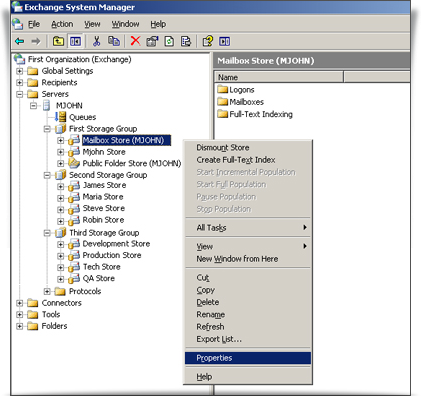
Task: Expand the Global Settings node
Action: coord(20,71)
